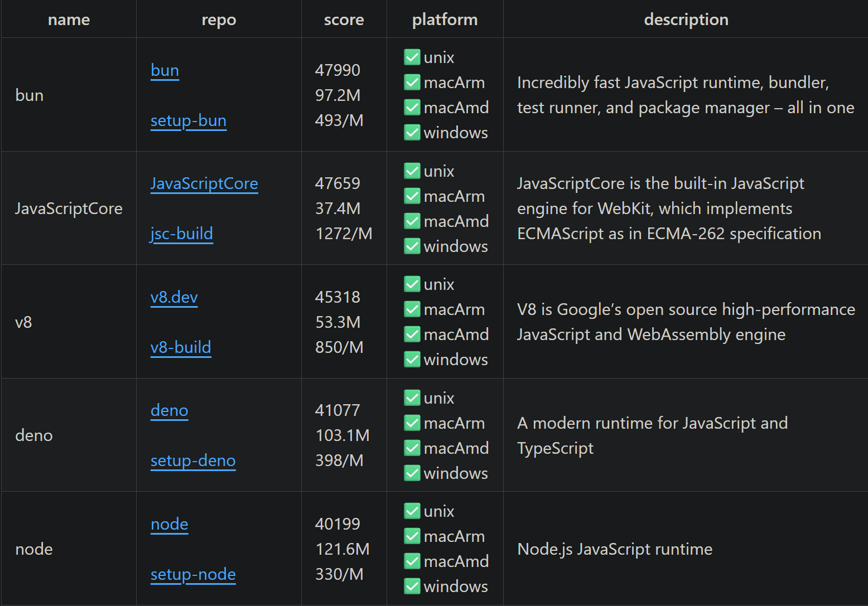Open the setup-bun repo link
868x606 pixels.
[189, 120]
